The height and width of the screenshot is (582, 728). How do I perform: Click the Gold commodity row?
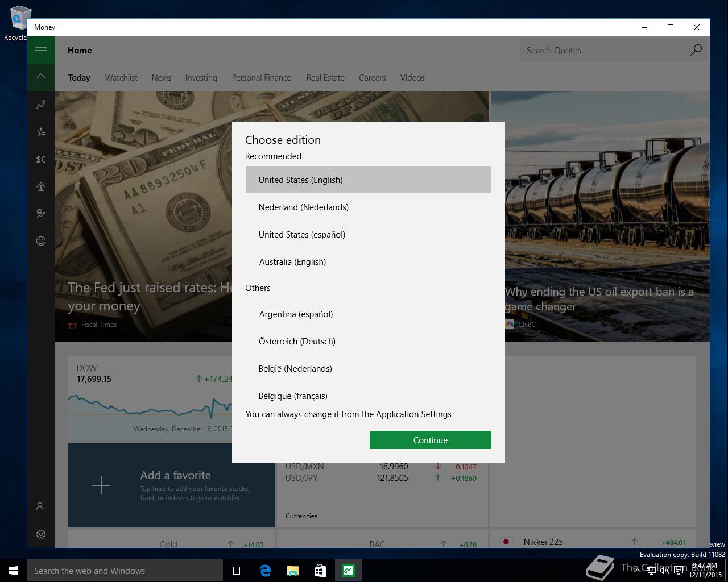tap(171, 544)
